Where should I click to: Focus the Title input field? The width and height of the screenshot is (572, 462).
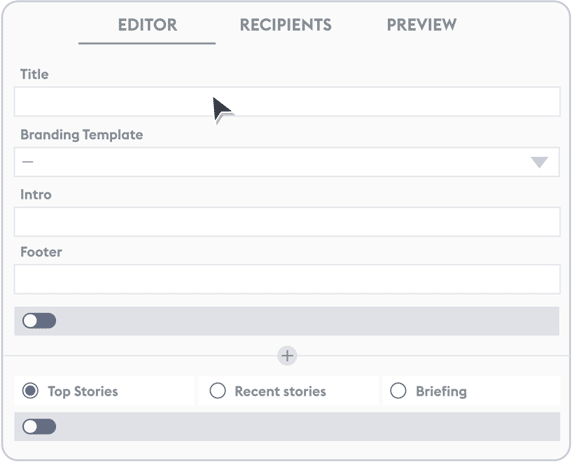[x=287, y=102]
